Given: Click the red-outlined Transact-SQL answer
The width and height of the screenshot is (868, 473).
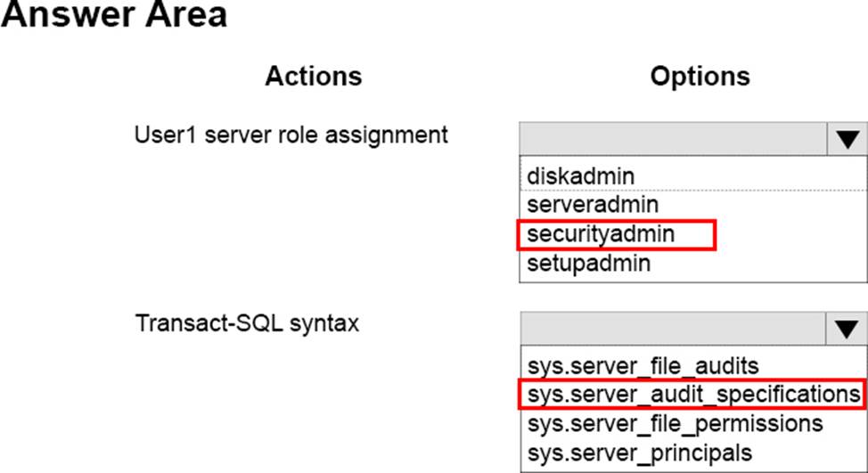Looking at the screenshot, I should coord(691,394).
